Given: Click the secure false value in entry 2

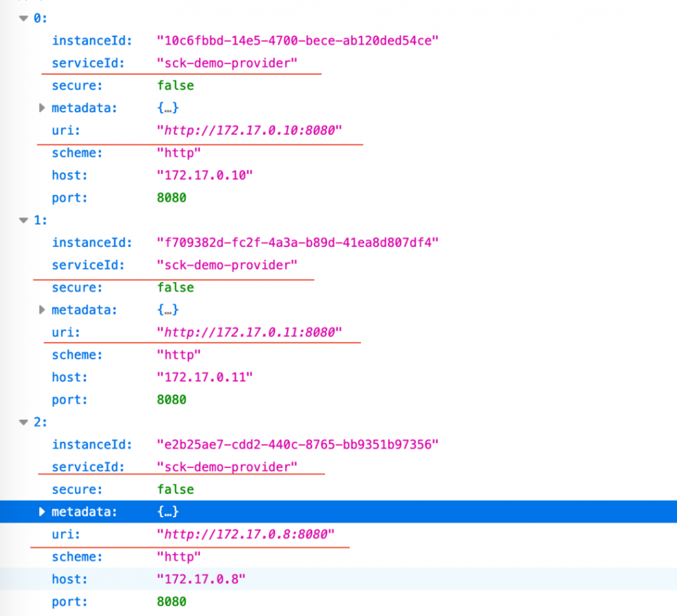Looking at the screenshot, I should [x=175, y=489].
